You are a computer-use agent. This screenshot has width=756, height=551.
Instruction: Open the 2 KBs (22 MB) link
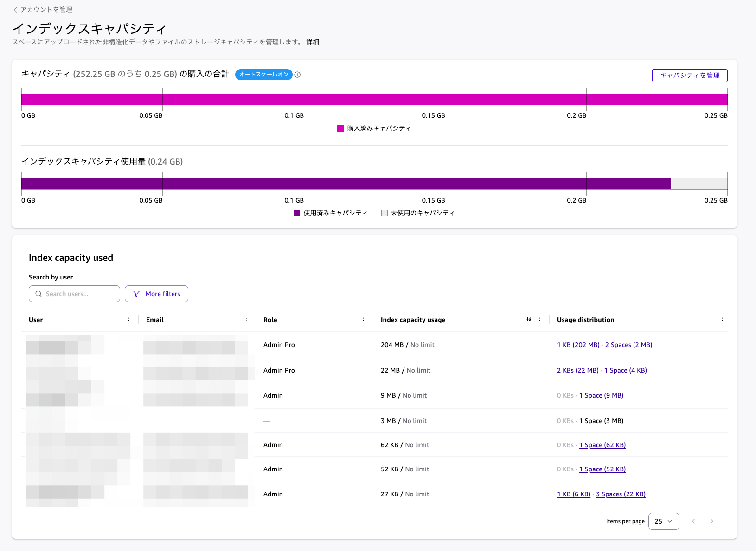[x=578, y=370]
